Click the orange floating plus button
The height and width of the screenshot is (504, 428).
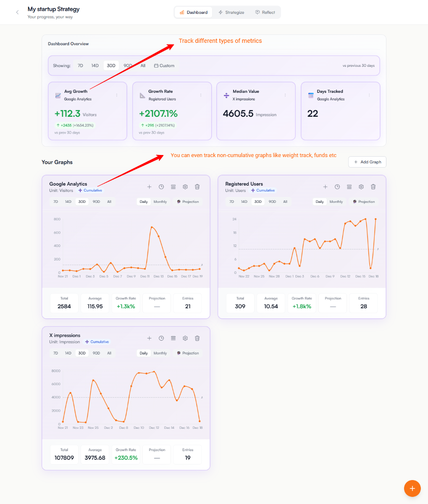click(412, 488)
